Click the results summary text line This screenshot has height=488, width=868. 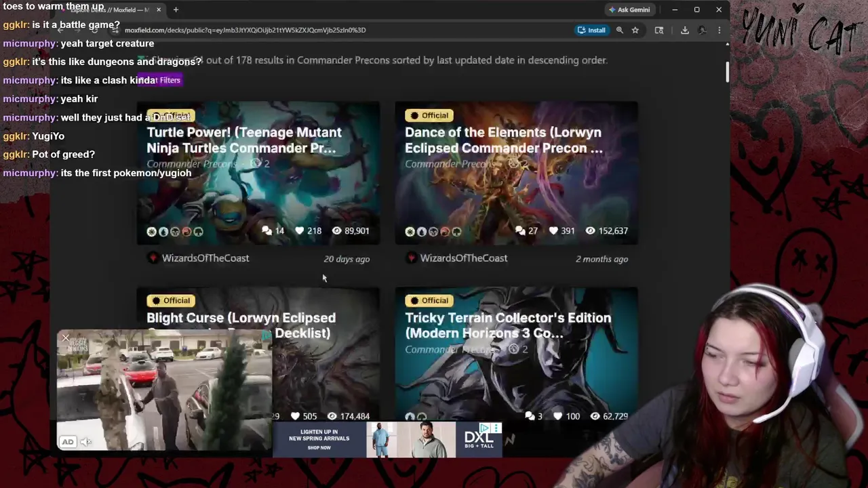pos(373,60)
